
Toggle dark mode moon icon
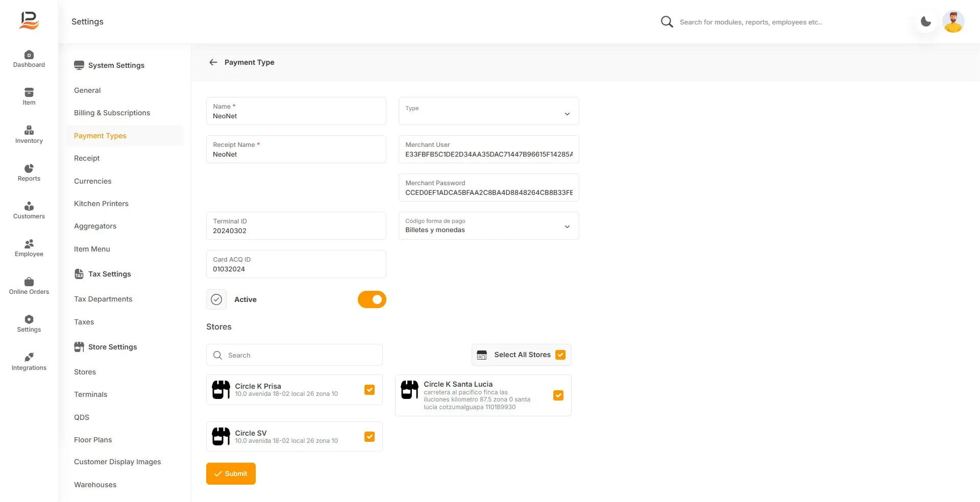(925, 21)
